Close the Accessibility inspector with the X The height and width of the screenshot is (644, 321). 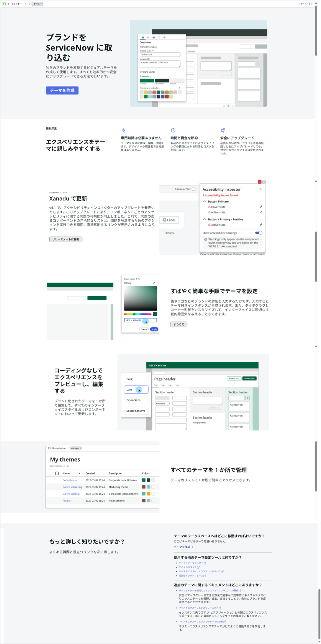260,189
